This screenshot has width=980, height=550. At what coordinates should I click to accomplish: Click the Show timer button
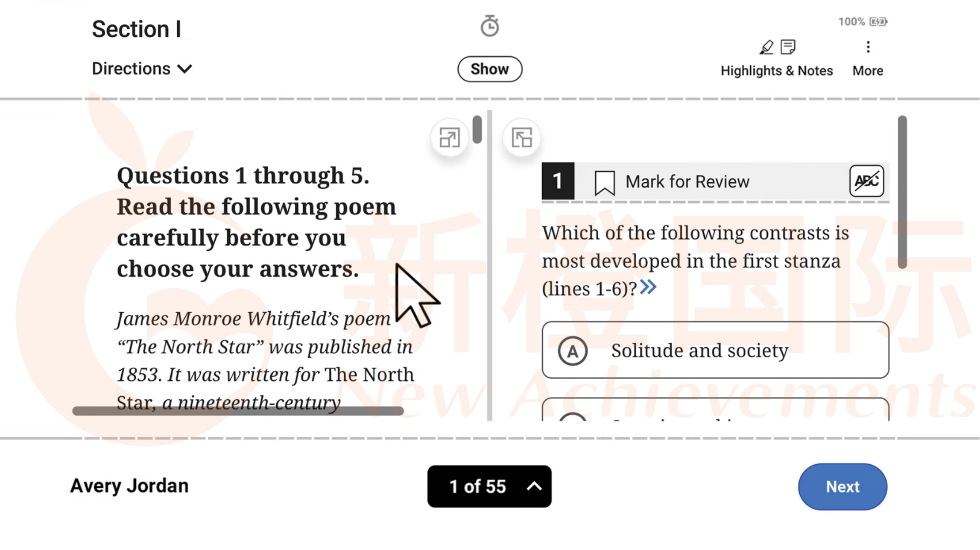point(490,68)
